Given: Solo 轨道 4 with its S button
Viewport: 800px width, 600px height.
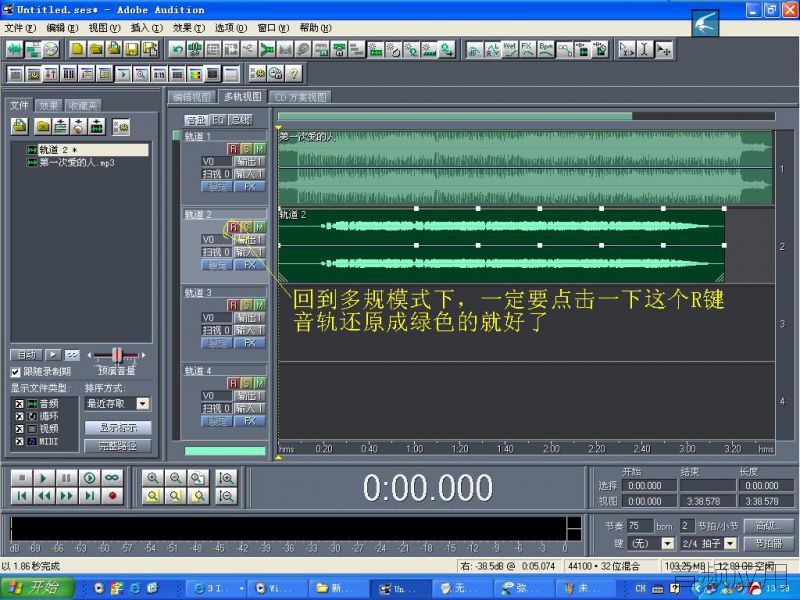Looking at the screenshot, I should [x=246, y=383].
